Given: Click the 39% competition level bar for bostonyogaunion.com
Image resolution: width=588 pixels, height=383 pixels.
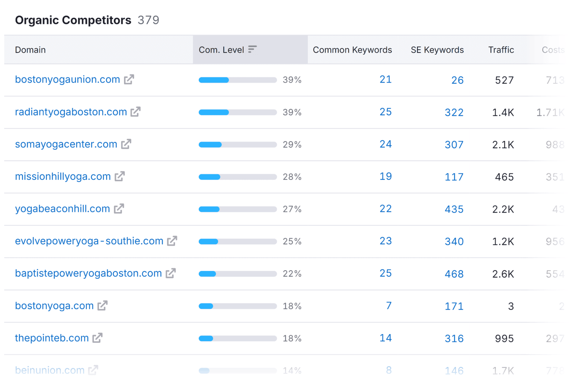Looking at the screenshot, I should [237, 79].
